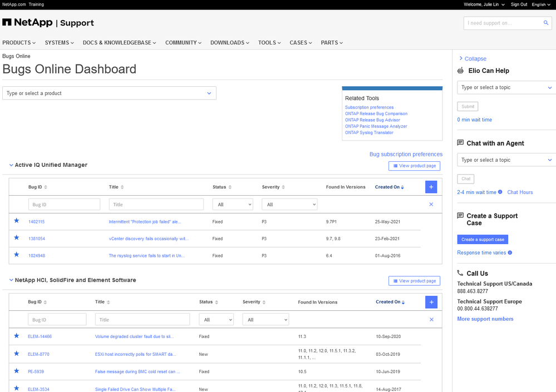Clear filters with X icon in Active IQ table
Image resolution: width=556 pixels, height=392 pixels.
click(x=431, y=205)
